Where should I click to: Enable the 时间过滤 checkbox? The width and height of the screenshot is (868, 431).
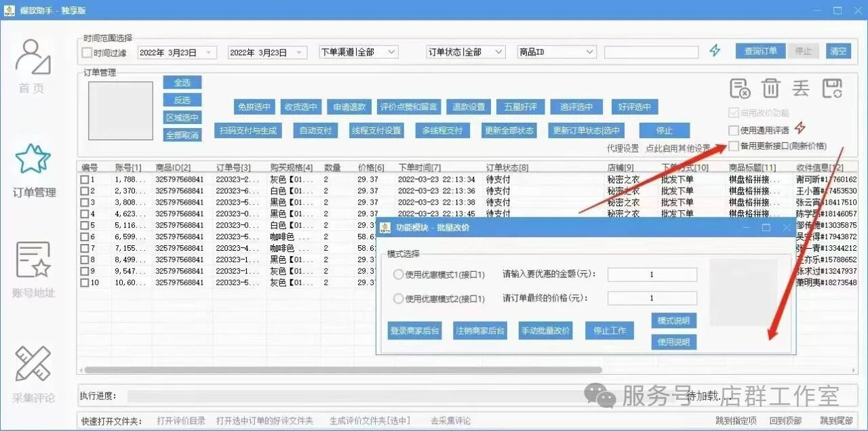click(x=86, y=52)
